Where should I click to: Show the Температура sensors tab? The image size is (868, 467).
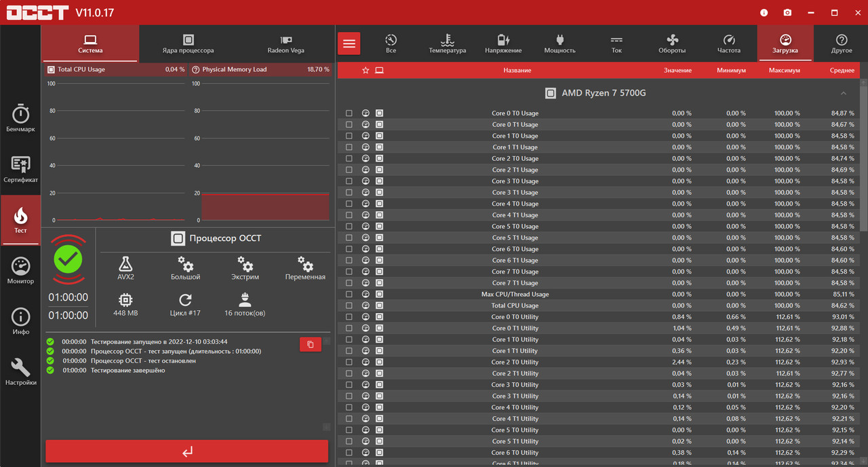click(x=447, y=43)
